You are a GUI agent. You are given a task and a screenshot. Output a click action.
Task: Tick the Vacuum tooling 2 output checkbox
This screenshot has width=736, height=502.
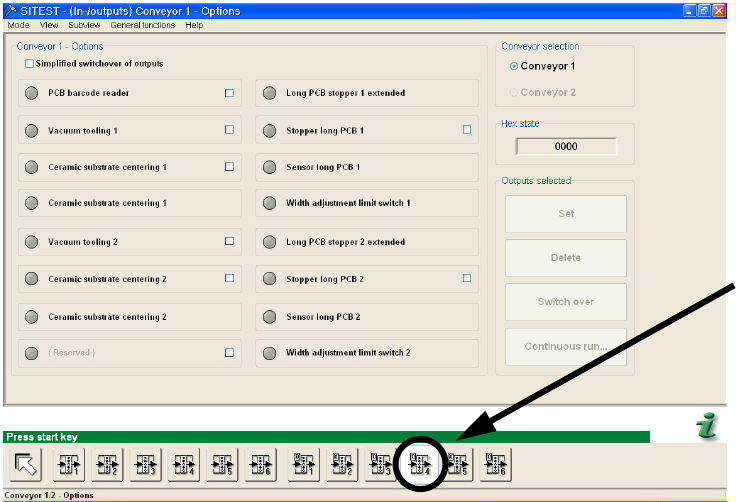pos(229,241)
